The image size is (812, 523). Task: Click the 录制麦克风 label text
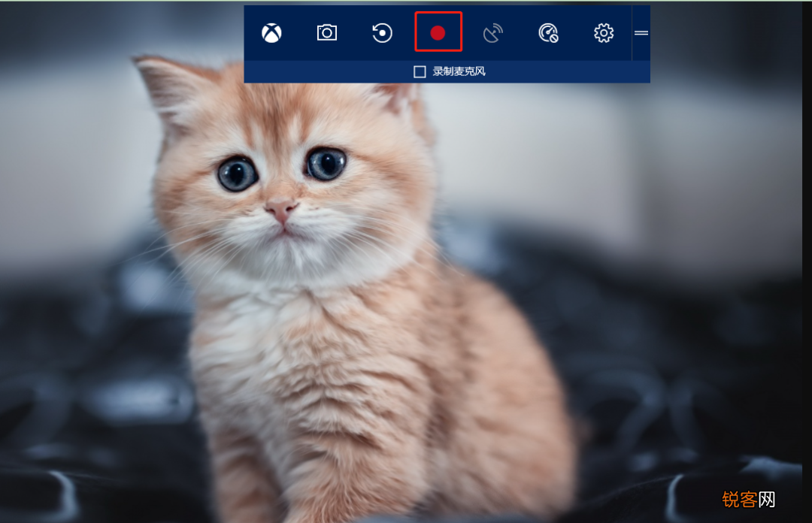[x=459, y=71]
